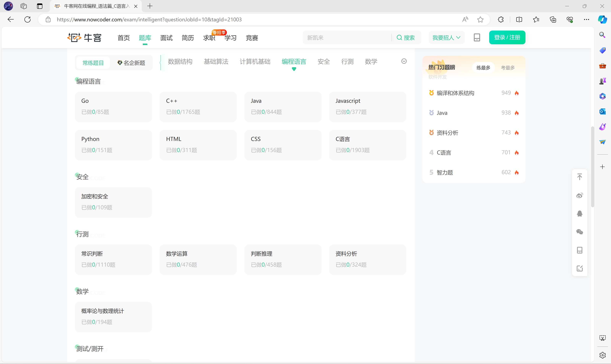Screen dimensions: 611x364
Task: Toggle split screen icon
Action: coord(519,19)
